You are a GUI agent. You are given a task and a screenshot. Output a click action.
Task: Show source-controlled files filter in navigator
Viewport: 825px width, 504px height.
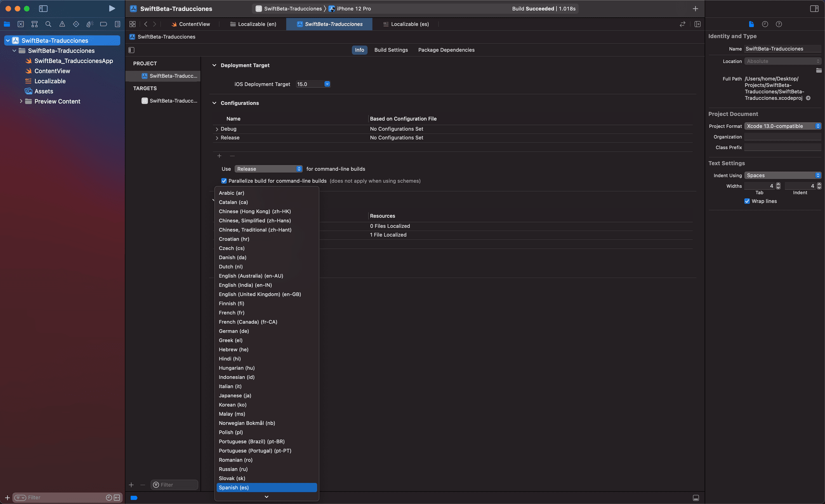click(x=117, y=498)
